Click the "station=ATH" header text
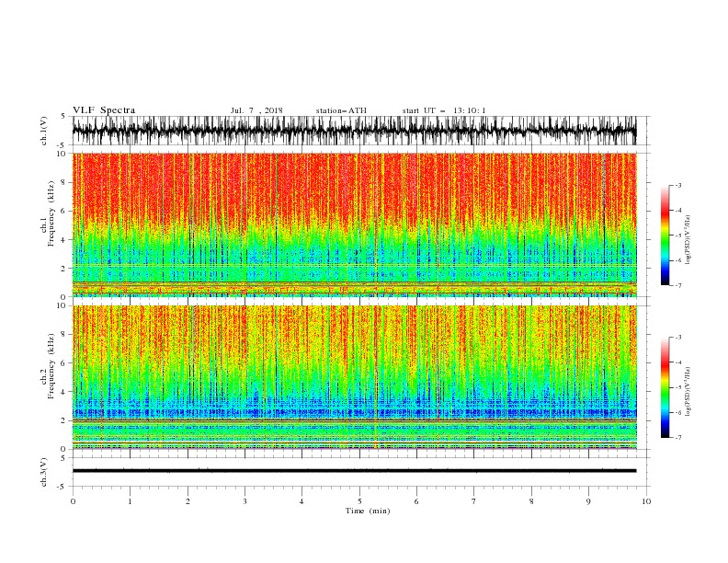This screenshot has width=728, height=563. pyautogui.click(x=341, y=110)
